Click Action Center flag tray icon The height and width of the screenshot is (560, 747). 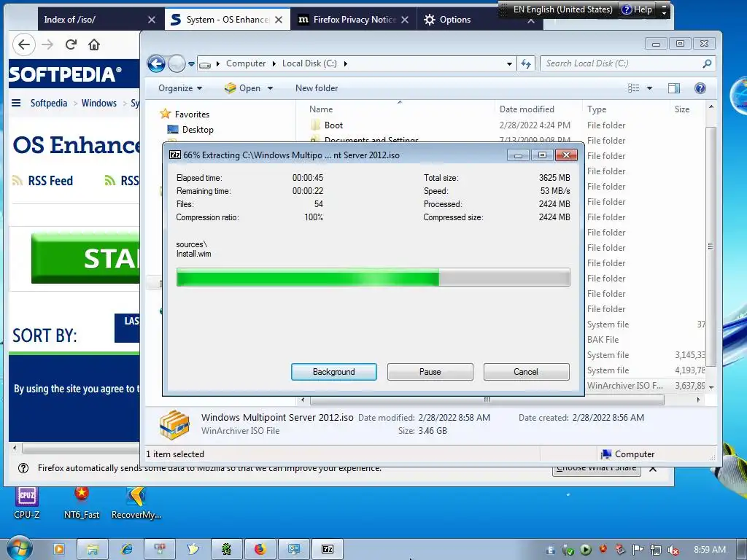coord(638,550)
